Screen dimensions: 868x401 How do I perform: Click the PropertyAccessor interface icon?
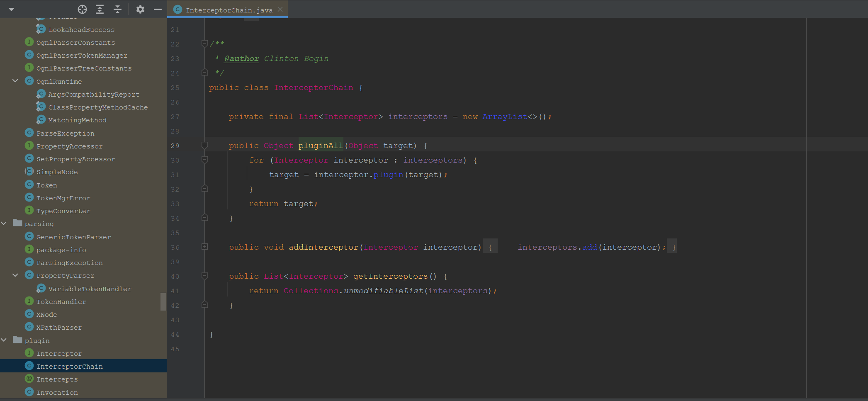coord(29,146)
